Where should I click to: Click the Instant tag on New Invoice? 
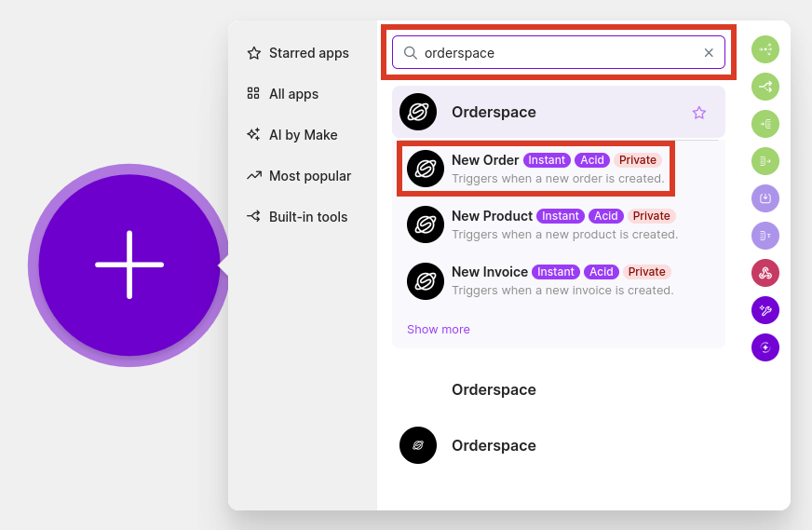[x=556, y=272]
